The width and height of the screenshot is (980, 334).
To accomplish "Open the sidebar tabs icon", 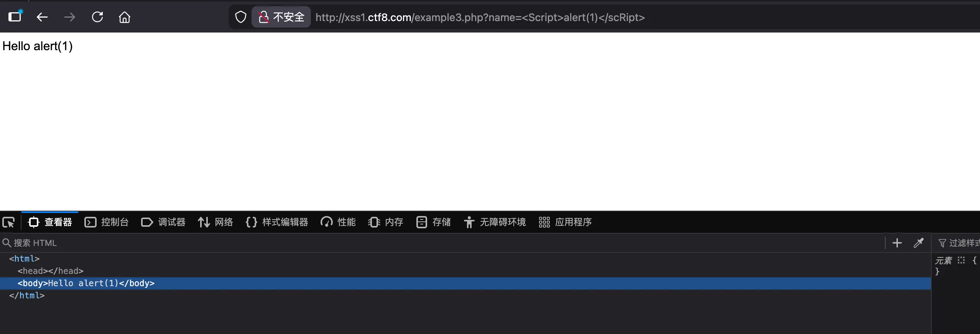I will [x=15, y=17].
